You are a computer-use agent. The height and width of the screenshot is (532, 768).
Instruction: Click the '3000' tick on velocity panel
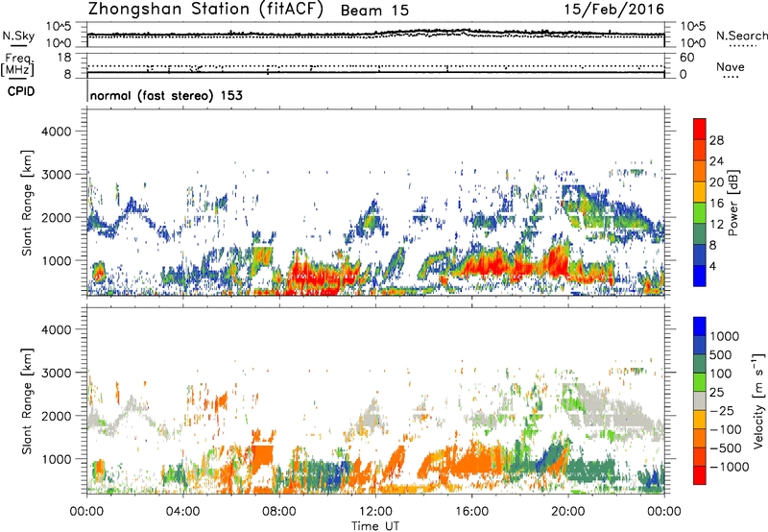point(56,373)
